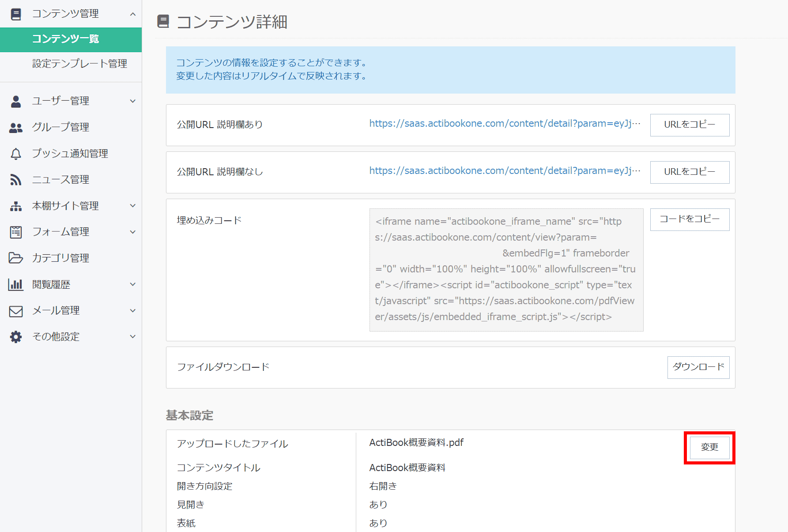Click the category management folder icon
788x532 pixels.
click(16, 258)
